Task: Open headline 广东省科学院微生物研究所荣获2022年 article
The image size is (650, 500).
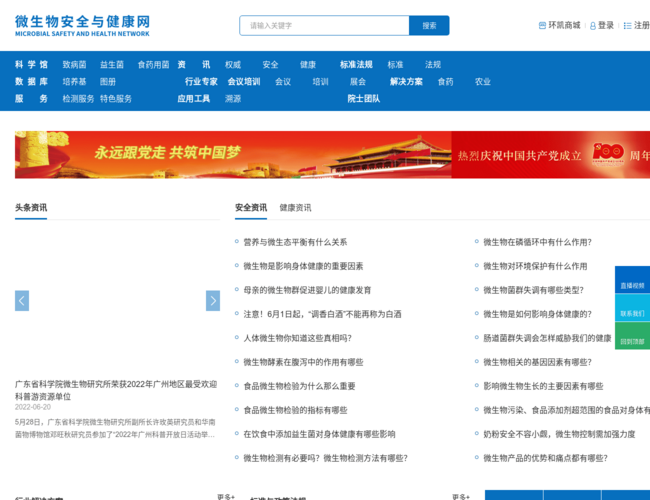Action: coord(116,390)
